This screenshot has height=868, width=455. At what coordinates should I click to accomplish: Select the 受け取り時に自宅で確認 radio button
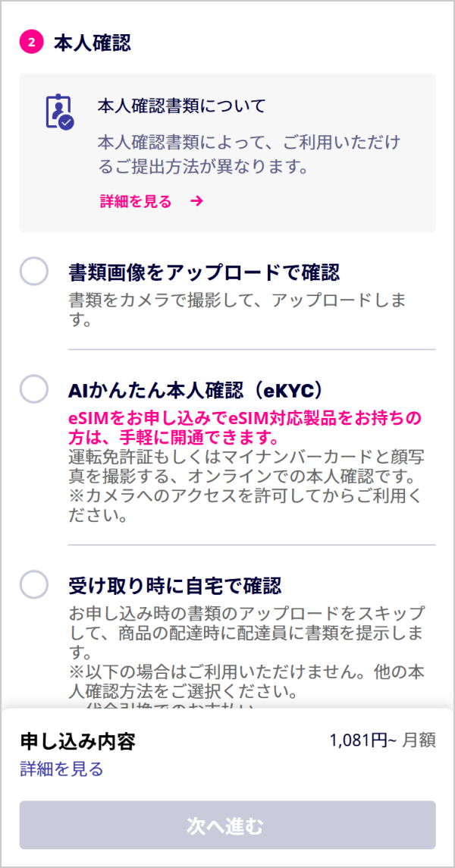34,585
